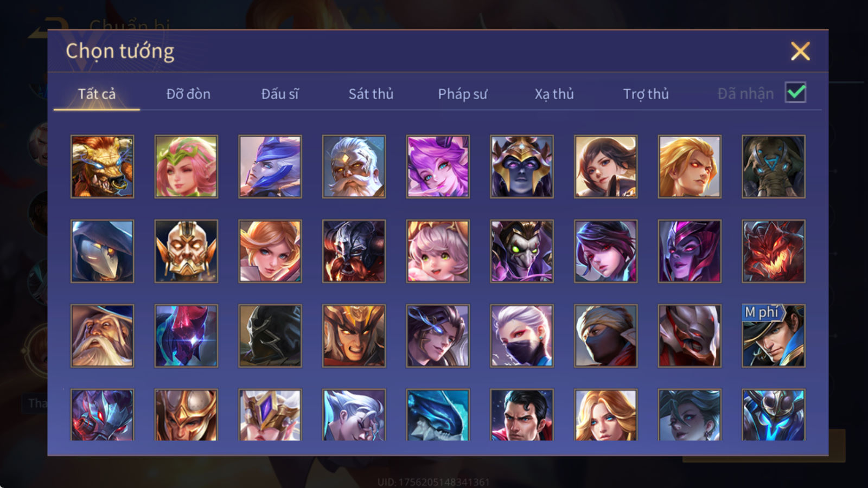
Task: Pick the white-bearded old man hero
Action: 354,166
